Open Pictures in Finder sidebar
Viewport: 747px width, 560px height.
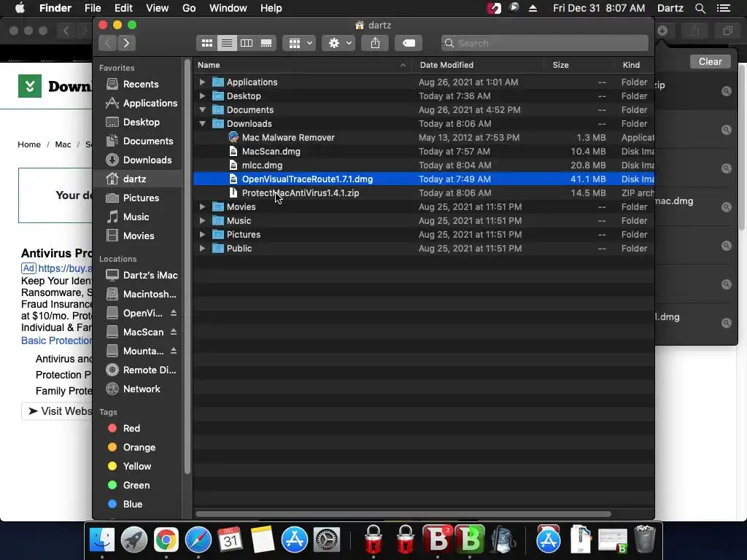(137, 198)
